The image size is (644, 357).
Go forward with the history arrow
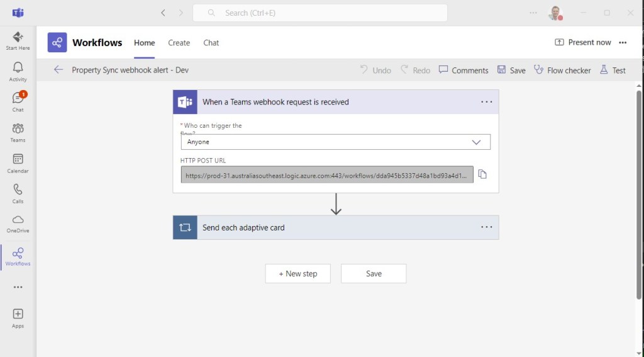coord(181,13)
